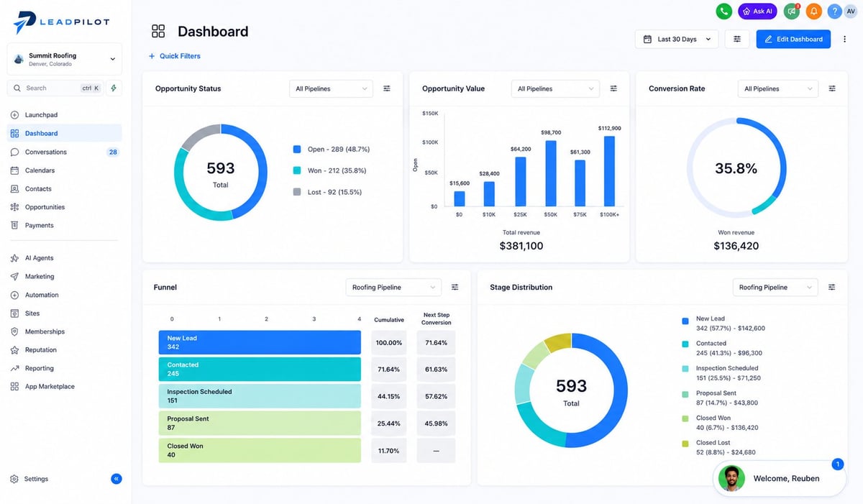Screen dimensions: 863x504
Task: Select Dashboard in the sidebar
Action: [64, 133]
